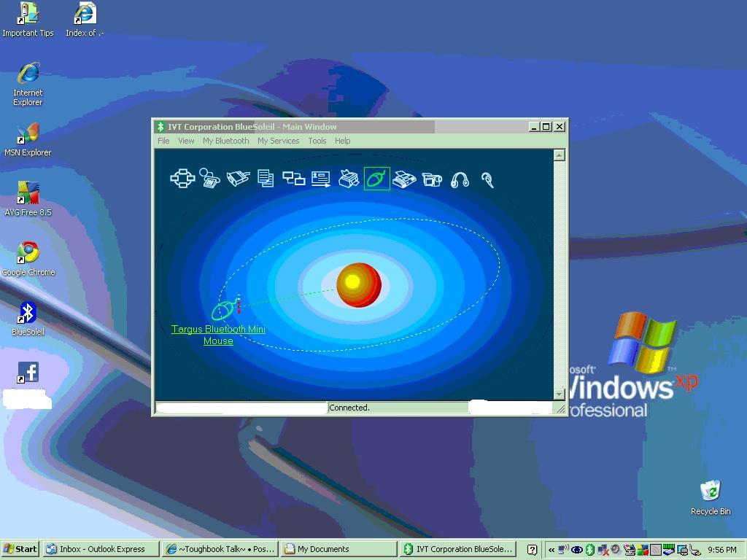
Task: Expand hidden tray icons with double chevron
Action: [551, 550]
